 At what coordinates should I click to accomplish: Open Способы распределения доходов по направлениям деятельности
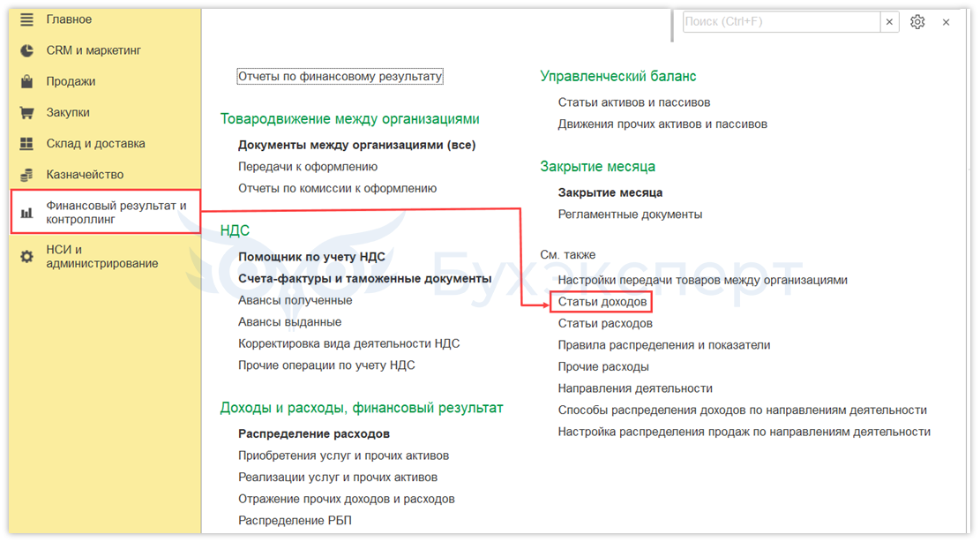tap(743, 410)
